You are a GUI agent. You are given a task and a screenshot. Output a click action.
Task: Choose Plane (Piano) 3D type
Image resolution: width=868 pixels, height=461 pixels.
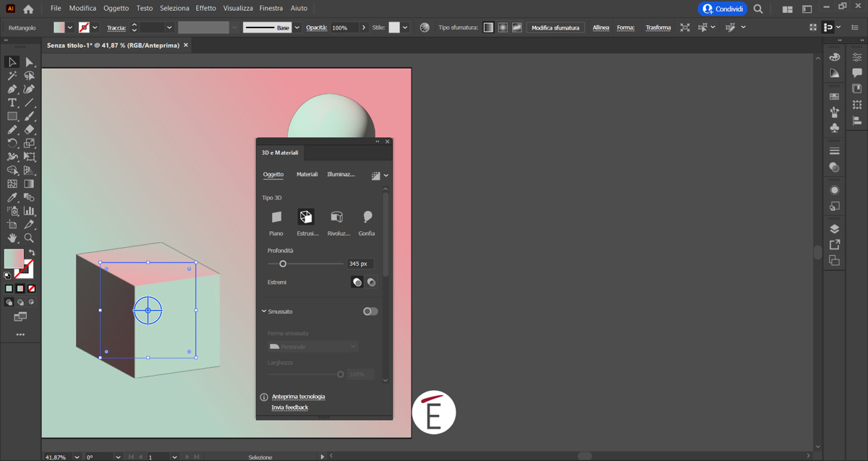[x=276, y=217]
